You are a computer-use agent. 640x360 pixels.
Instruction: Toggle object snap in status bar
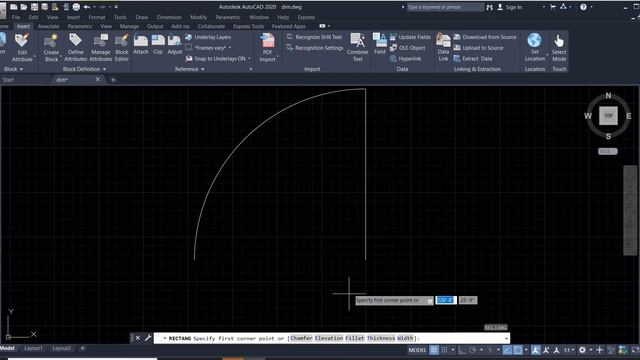point(518,350)
